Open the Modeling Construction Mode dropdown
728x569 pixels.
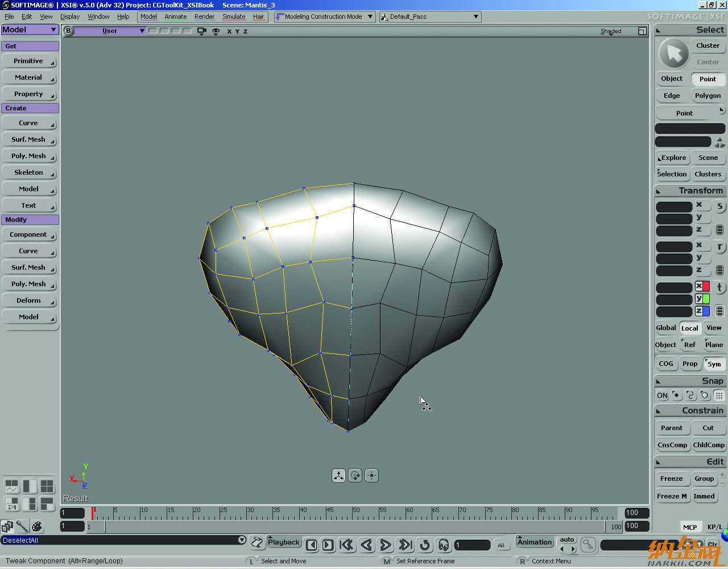370,17
